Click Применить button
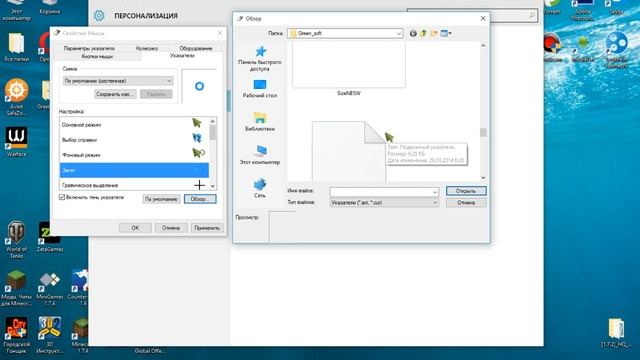This screenshot has width=640, height=360. tap(207, 228)
